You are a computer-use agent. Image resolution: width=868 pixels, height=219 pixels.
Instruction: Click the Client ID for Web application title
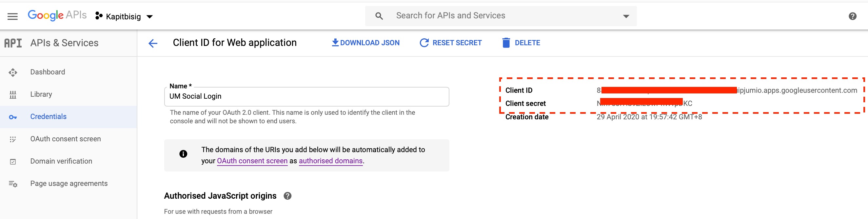(234, 43)
